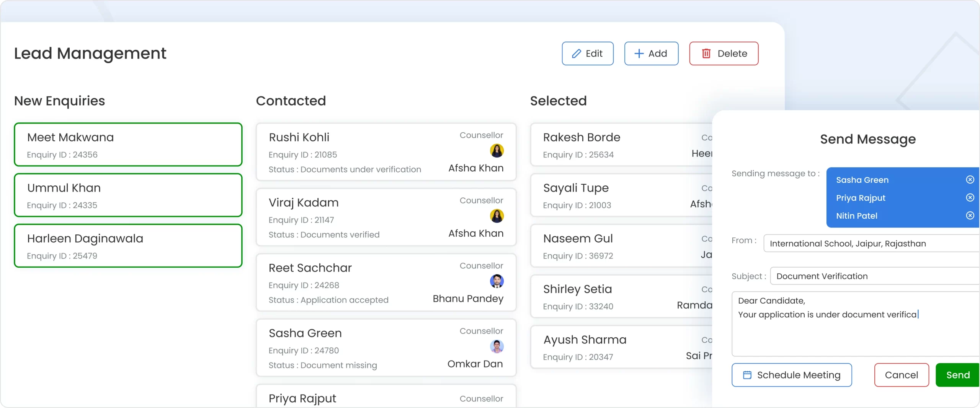
Task: Click the Edit pencil icon
Action: pyautogui.click(x=577, y=54)
